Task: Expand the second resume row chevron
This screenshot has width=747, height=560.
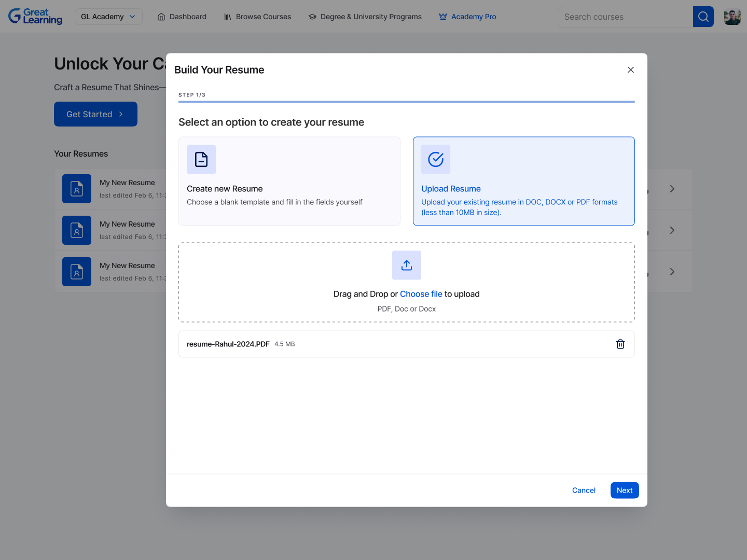Action: click(672, 230)
